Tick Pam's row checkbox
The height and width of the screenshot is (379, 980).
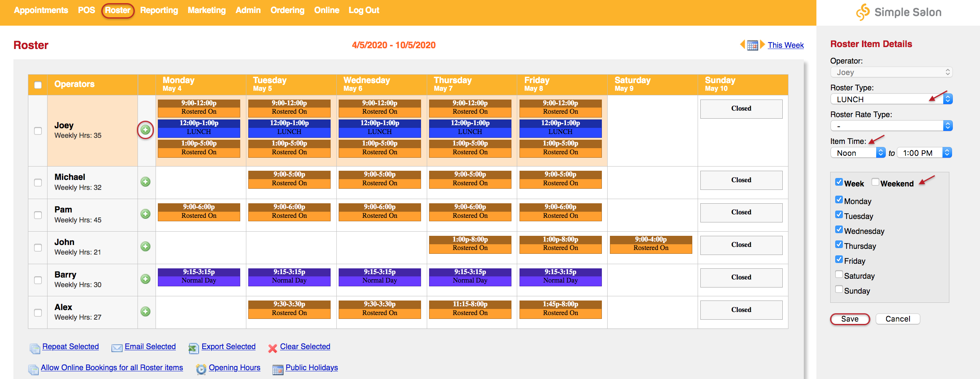click(x=38, y=215)
